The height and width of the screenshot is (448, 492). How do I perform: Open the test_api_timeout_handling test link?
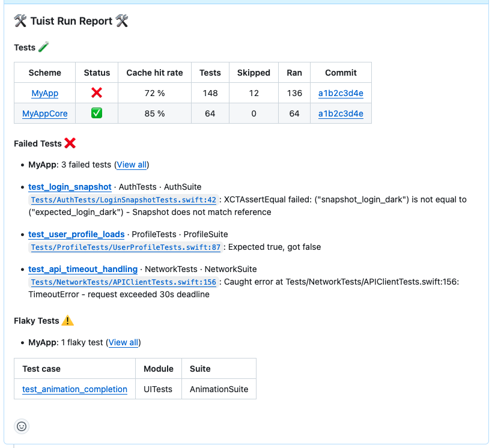click(83, 269)
